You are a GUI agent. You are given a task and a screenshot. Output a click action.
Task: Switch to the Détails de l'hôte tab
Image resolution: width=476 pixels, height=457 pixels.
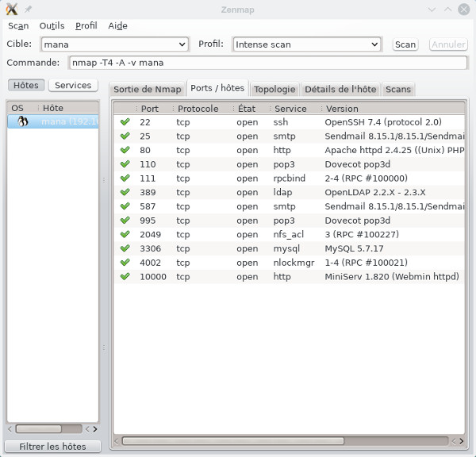(x=340, y=90)
